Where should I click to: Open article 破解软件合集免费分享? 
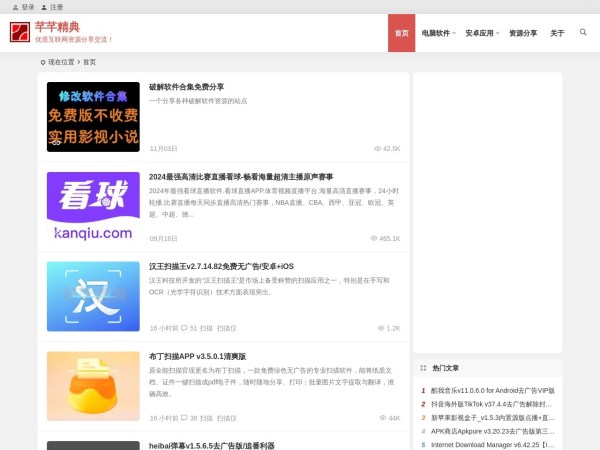click(186, 87)
